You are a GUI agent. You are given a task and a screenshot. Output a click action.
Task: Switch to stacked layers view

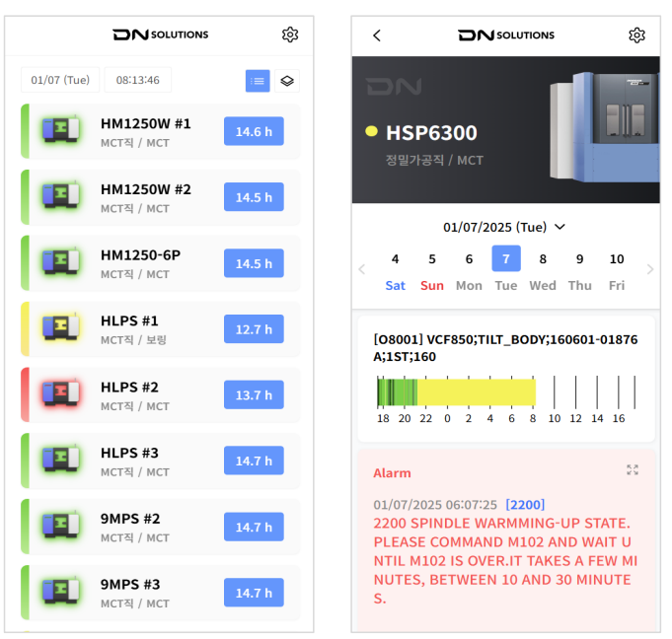tap(286, 81)
